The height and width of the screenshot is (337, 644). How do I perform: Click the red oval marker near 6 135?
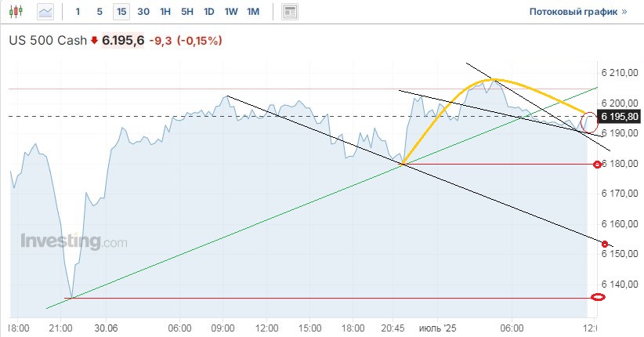tap(598, 297)
